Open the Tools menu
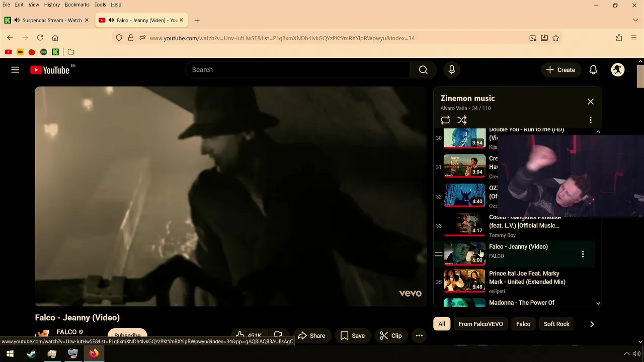Image resolution: width=644 pixels, height=362 pixels. (100, 5)
